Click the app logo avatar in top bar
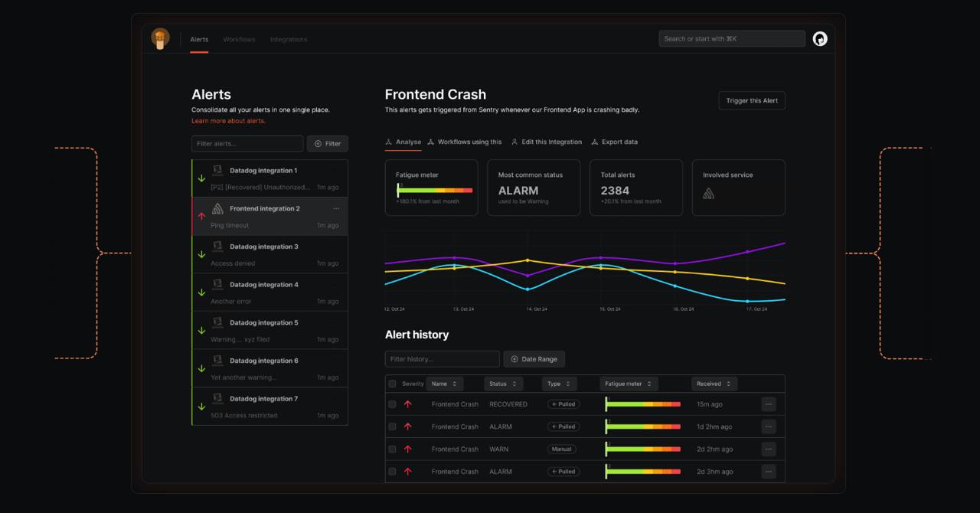Image resolution: width=980 pixels, height=513 pixels. (x=160, y=38)
